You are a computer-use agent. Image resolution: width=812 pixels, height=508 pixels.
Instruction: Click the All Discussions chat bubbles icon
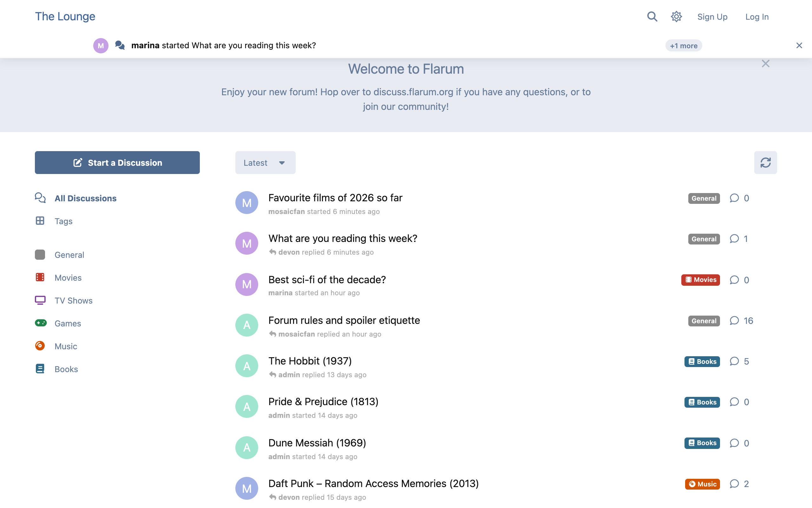point(40,197)
